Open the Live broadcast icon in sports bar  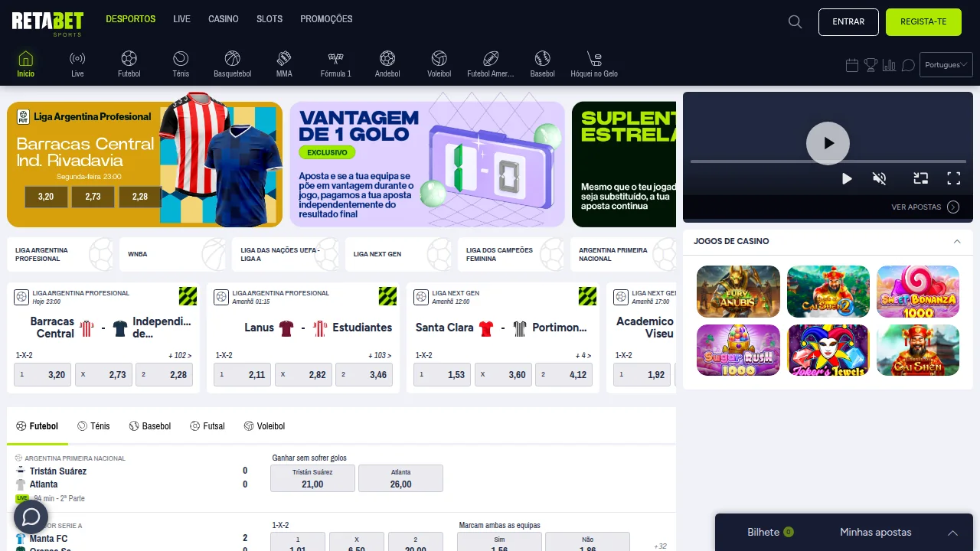click(77, 59)
